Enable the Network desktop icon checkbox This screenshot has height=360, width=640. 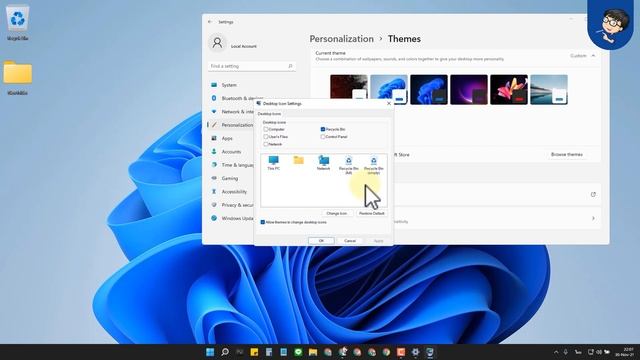pos(266,144)
